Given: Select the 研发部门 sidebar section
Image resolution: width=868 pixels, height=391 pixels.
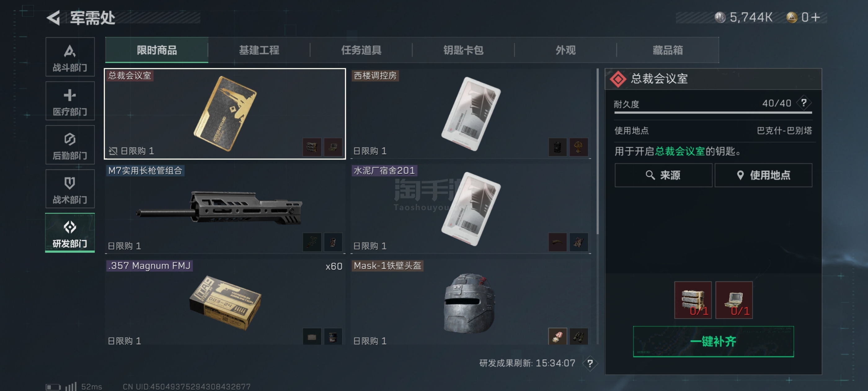Looking at the screenshot, I should 70,233.
